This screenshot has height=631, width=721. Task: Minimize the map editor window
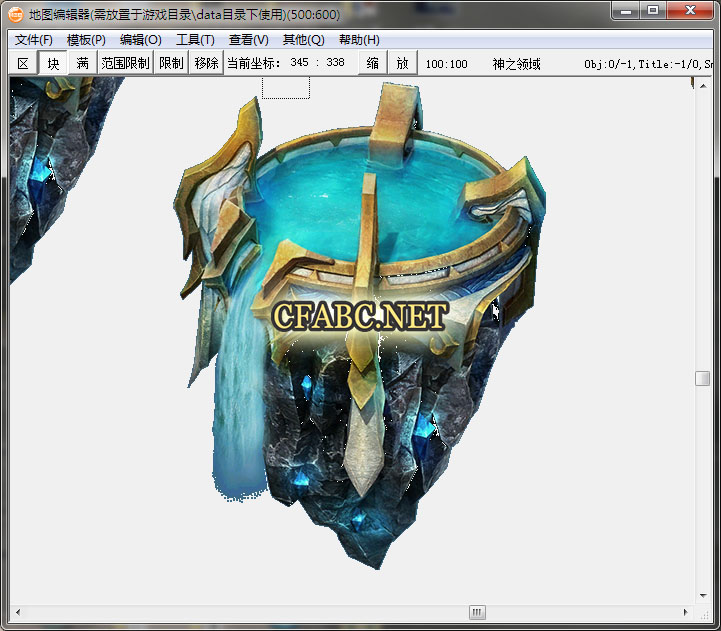(625, 10)
